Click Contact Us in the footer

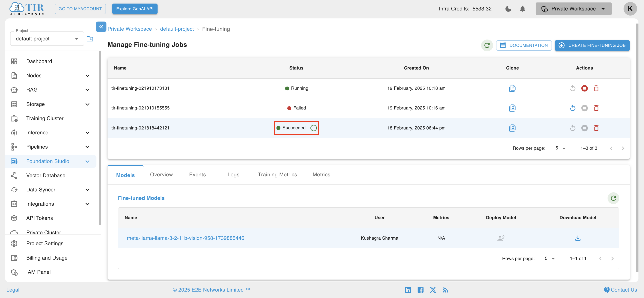pos(620,290)
